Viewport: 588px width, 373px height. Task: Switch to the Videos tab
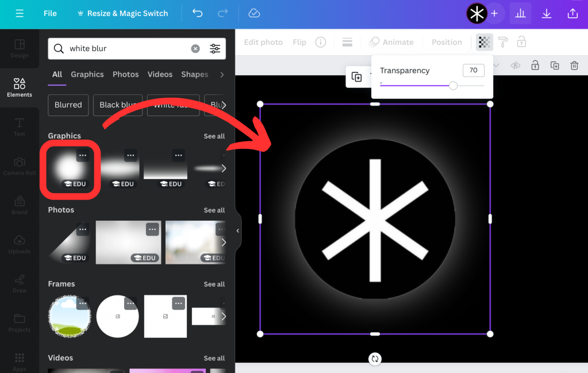click(160, 74)
